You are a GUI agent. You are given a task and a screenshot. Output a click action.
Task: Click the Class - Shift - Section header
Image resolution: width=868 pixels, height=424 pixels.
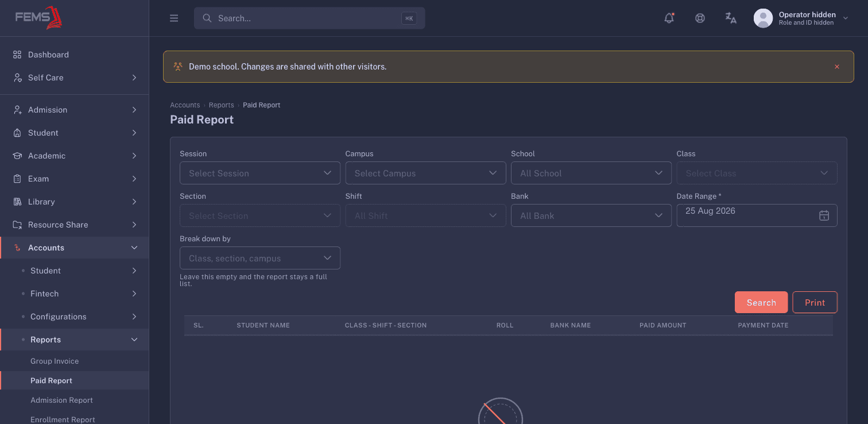[x=386, y=325]
